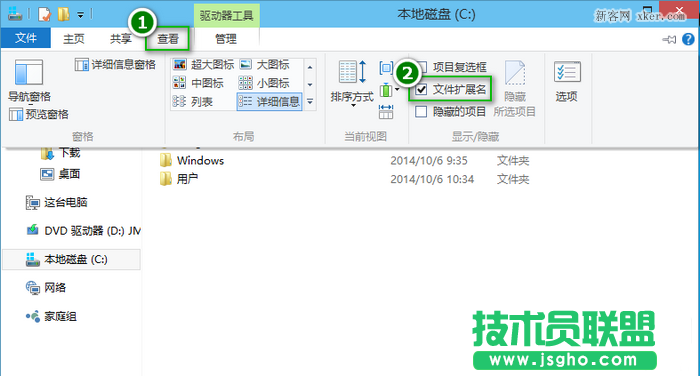Click the Drive Tools (驱动器工具) contextual tab

[x=226, y=16]
